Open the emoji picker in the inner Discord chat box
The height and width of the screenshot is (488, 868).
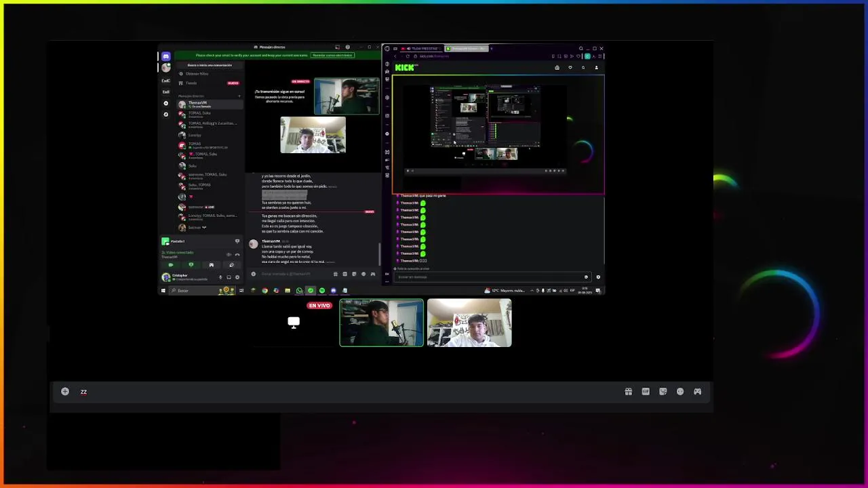(363, 274)
